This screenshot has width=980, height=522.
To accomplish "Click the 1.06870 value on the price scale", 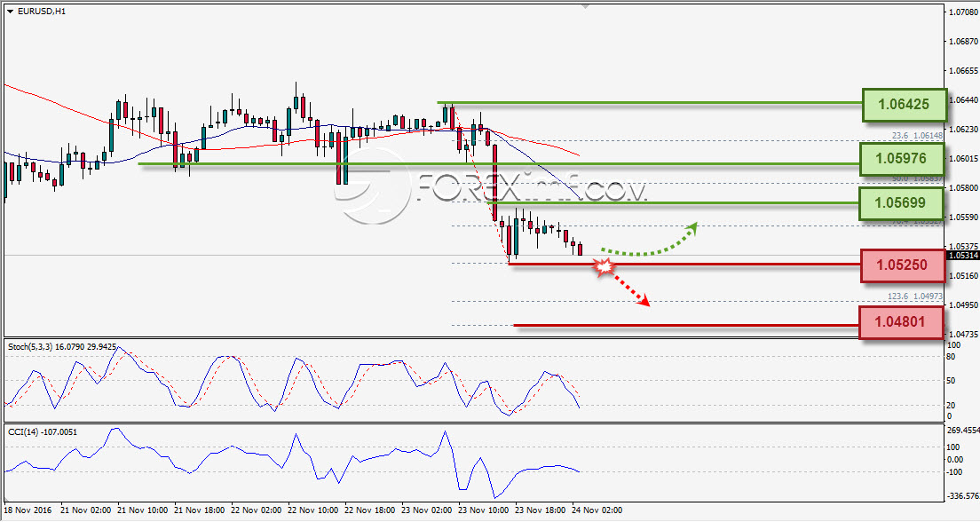I will pos(963,41).
